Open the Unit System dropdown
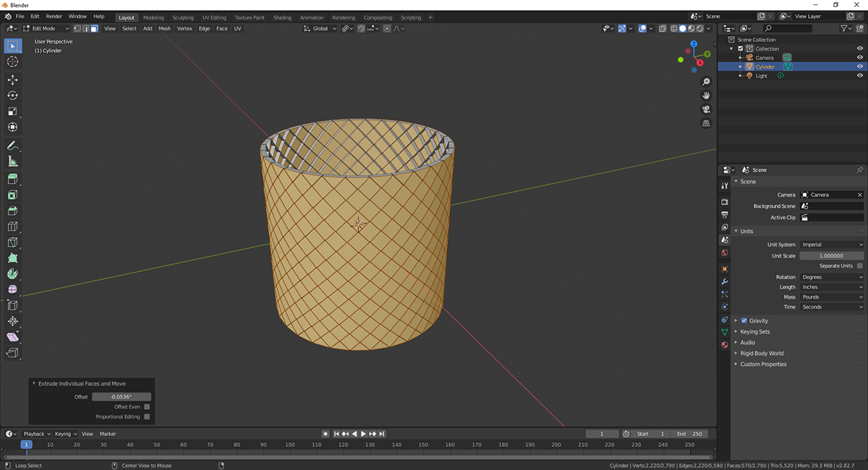The height and width of the screenshot is (470, 868). click(832, 244)
